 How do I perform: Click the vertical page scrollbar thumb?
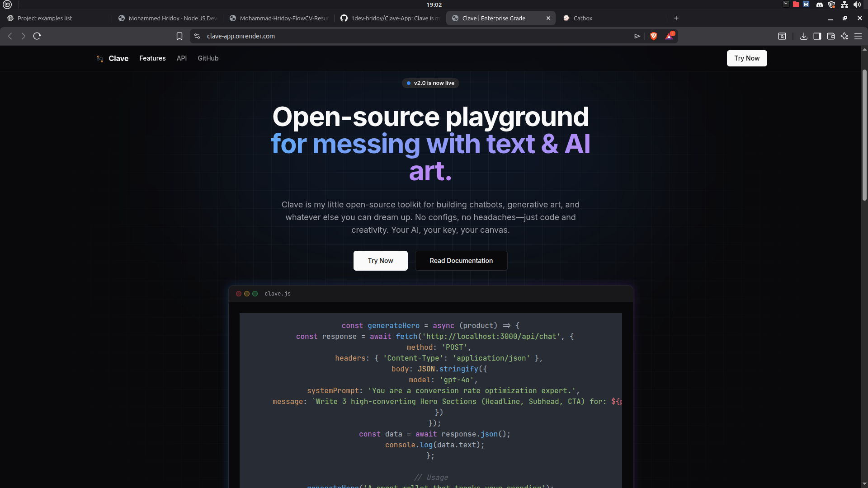864,136
